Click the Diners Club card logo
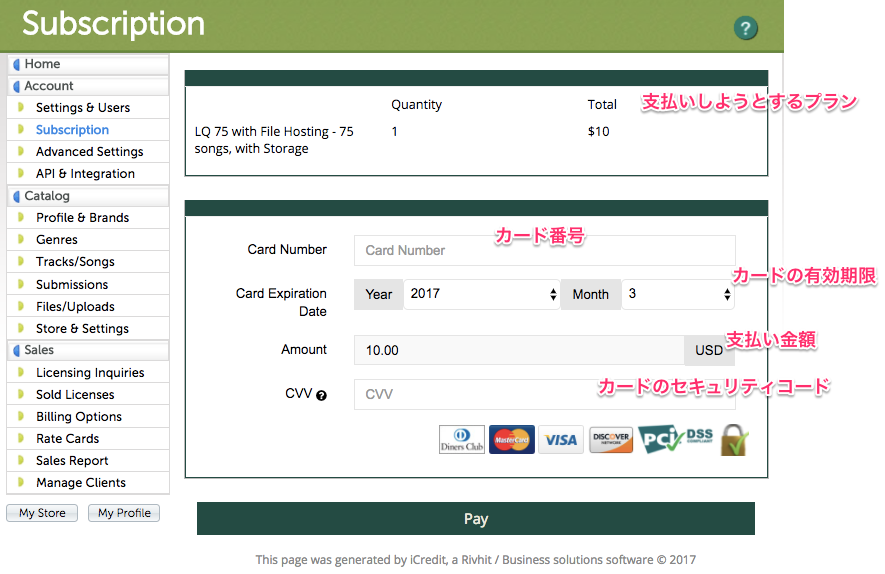Image resolution: width=885 pixels, height=574 pixels. (461, 440)
